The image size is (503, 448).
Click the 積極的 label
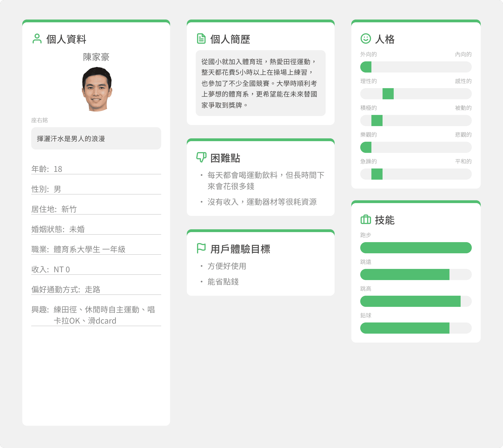(x=368, y=108)
